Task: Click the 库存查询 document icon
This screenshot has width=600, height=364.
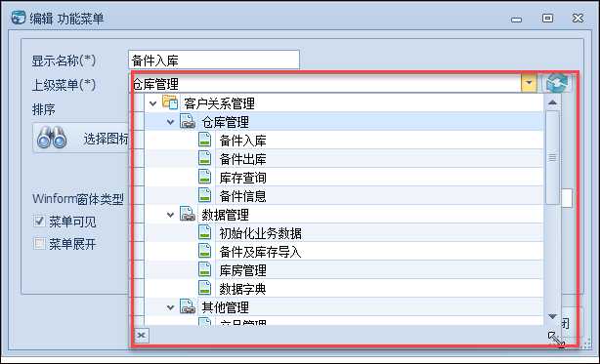Action: (x=204, y=177)
